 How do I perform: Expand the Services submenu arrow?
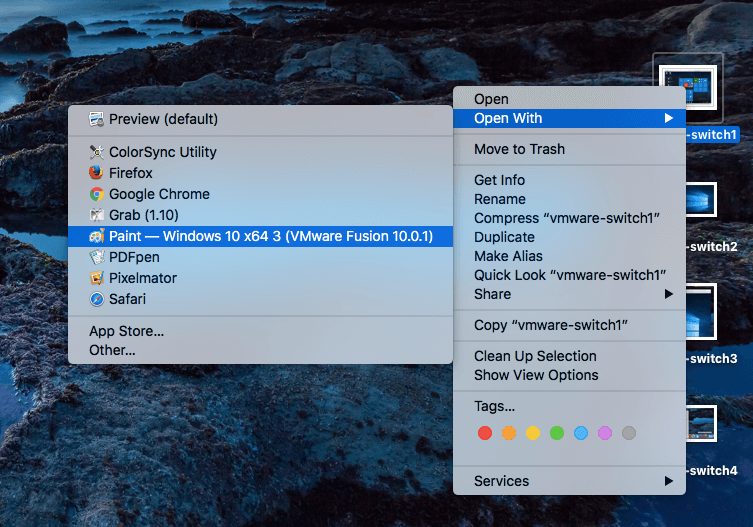pyautogui.click(x=668, y=481)
